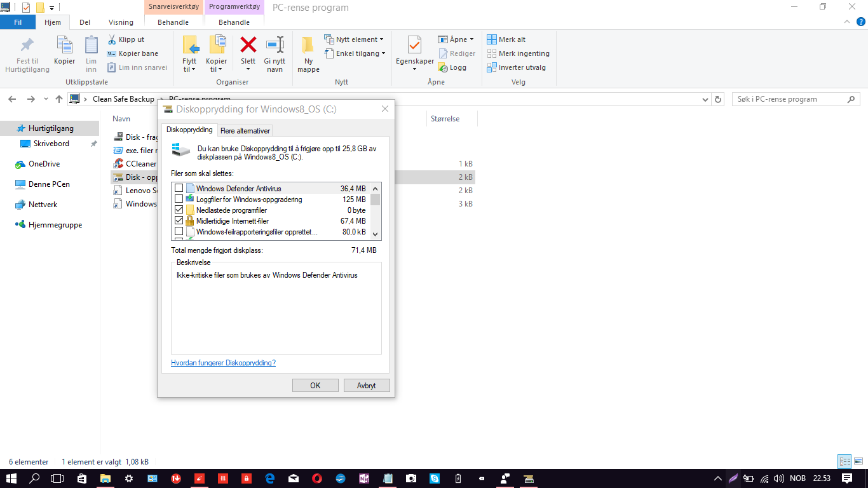Select Denne PCen in the navigation pane
This screenshot has width=868, height=488.
(x=49, y=184)
